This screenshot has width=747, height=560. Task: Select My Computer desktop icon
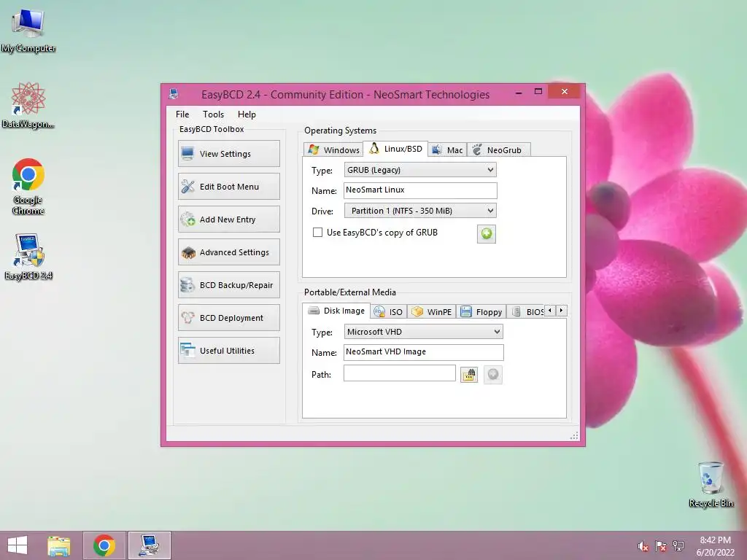point(28,31)
